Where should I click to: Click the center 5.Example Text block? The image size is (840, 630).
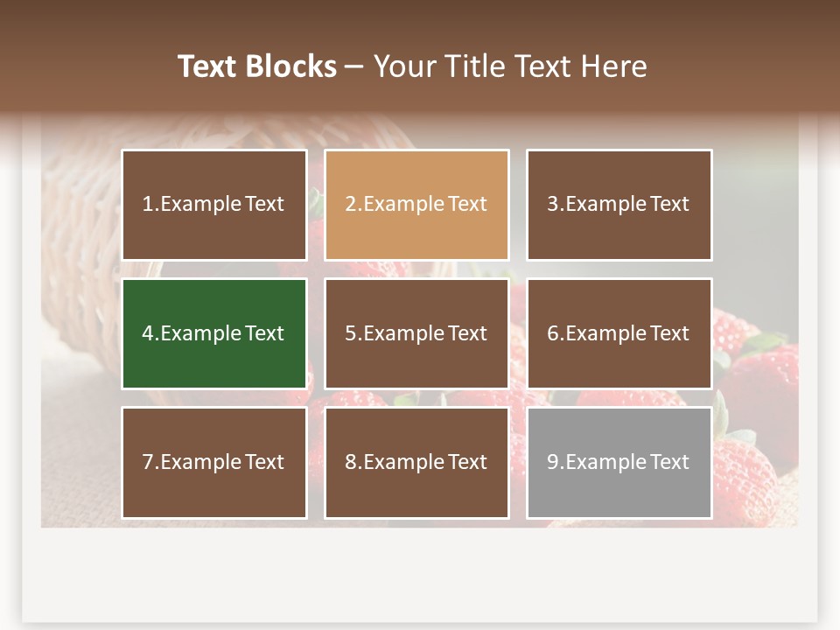[x=416, y=333]
